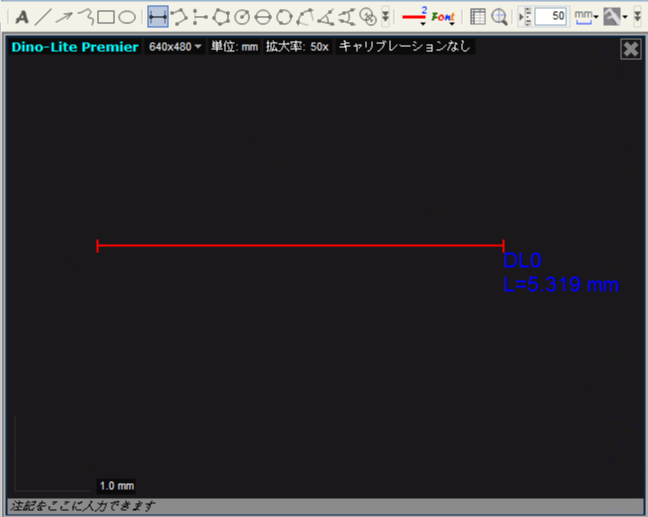
Task: Activate the magnifier crosshair tool
Action: 499,17
